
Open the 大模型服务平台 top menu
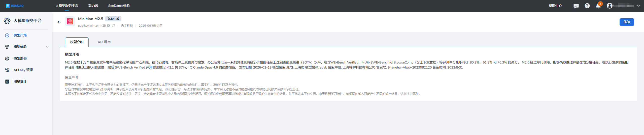[67, 6]
